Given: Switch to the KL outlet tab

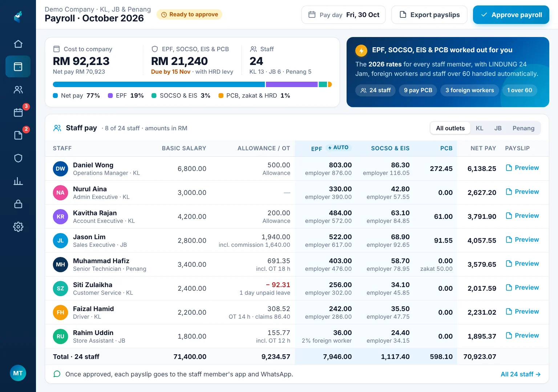Looking at the screenshot, I should click(480, 128).
